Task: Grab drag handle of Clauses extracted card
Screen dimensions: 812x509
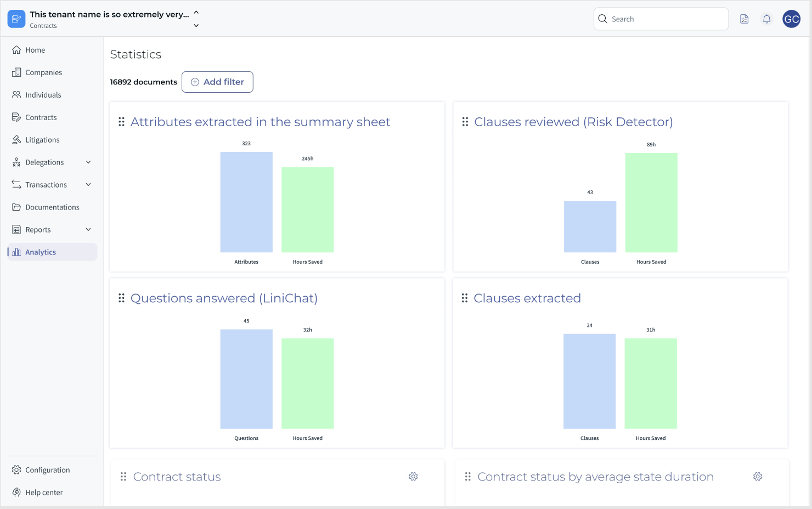Action: 465,298
